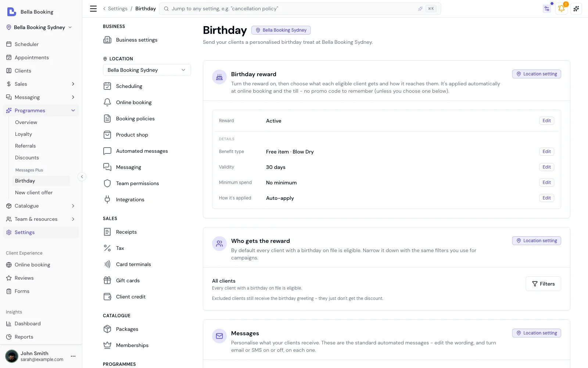The width and height of the screenshot is (588, 368).
Task: Open Discounts under Programmes
Action: 27,158
